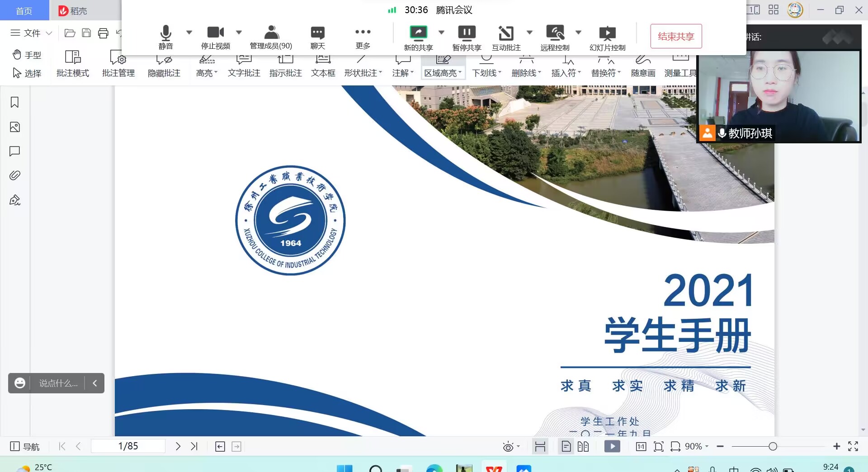Stop video with the camera icon
The width and height of the screenshot is (868, 472).
[x=215, y=37]
